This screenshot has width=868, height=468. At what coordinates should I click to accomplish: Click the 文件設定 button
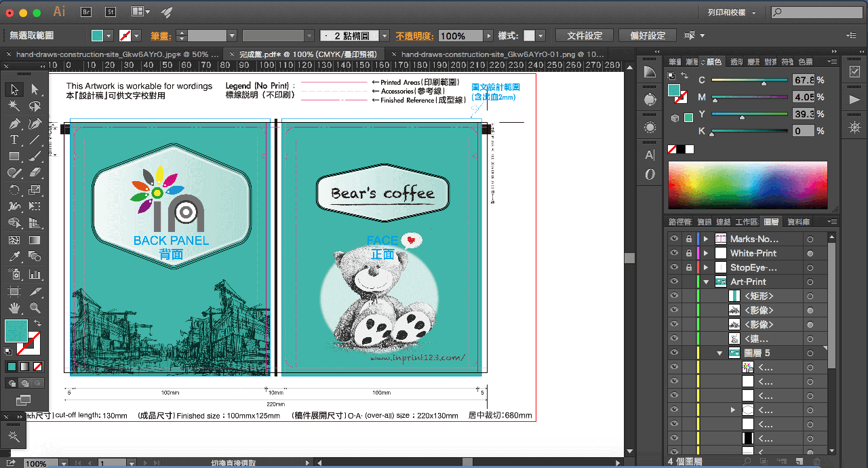tap(584, 35)
